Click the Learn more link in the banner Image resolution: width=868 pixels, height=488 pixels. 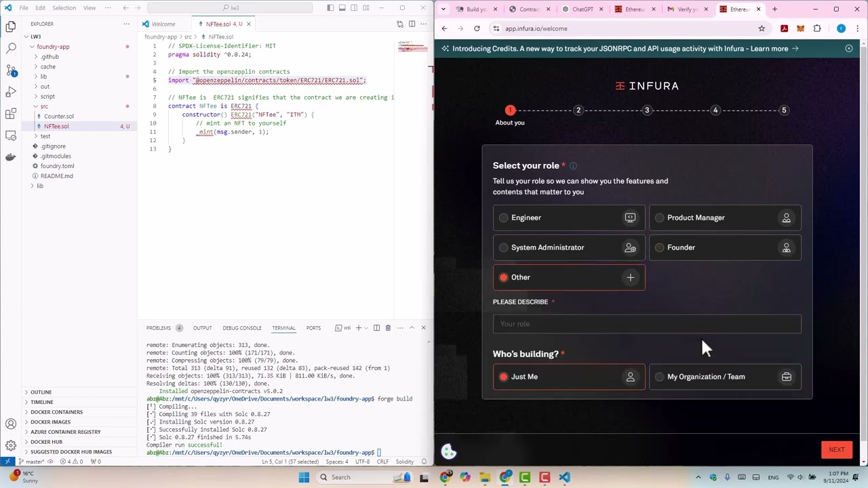pos(774,49)
